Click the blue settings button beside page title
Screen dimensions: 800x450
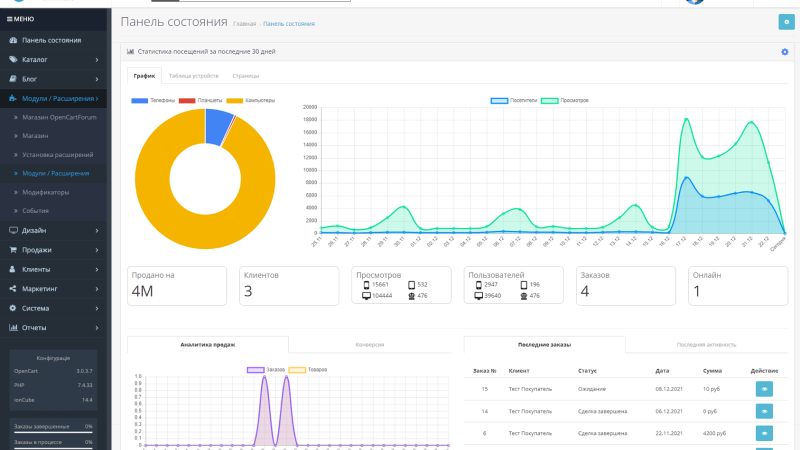point(786,22)
